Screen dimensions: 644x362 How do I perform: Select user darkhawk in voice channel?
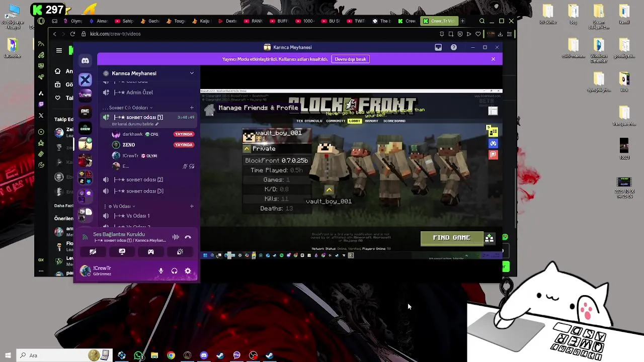pos(132,134)
